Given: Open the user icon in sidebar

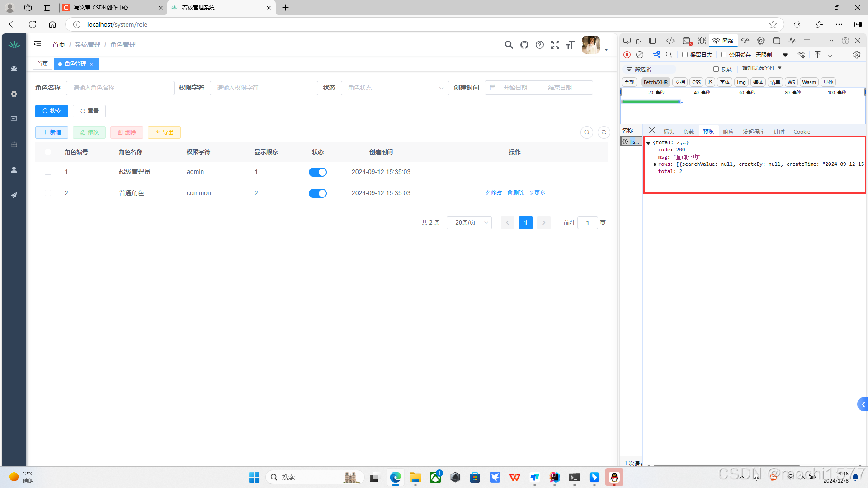Looking at the screenshot, I should (x=14, y=170).
